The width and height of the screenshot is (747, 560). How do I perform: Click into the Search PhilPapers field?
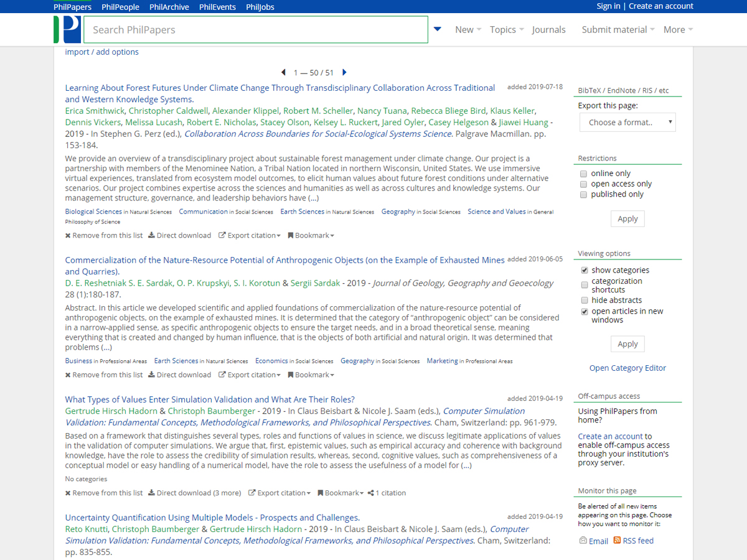click(258, 29)
